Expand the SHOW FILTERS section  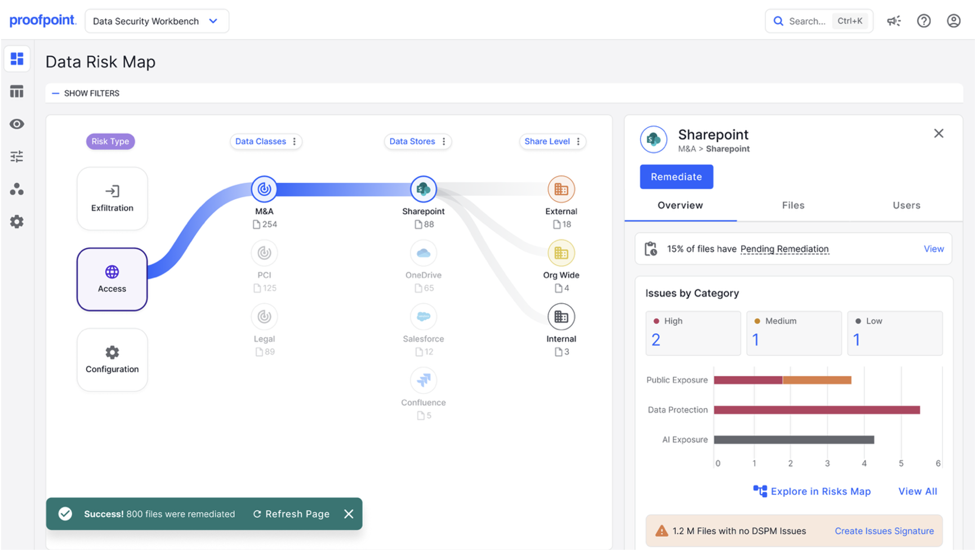tap(86, 93)
